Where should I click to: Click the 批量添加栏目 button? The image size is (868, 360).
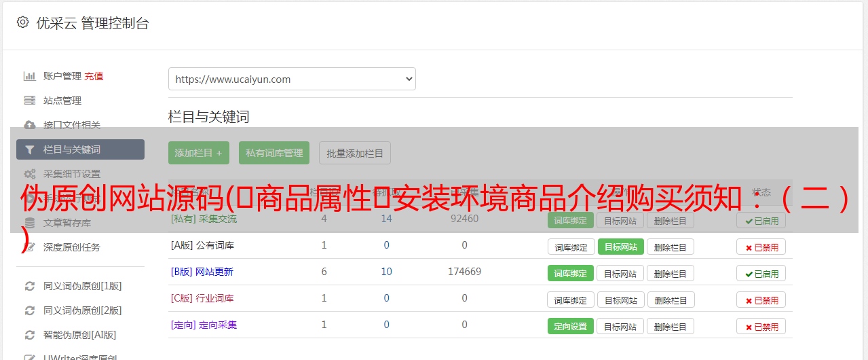[x=355, y=153]
